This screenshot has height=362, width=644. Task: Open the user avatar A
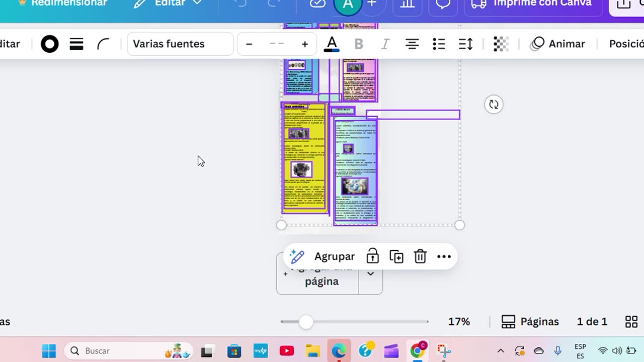click(x=348, y=4)
